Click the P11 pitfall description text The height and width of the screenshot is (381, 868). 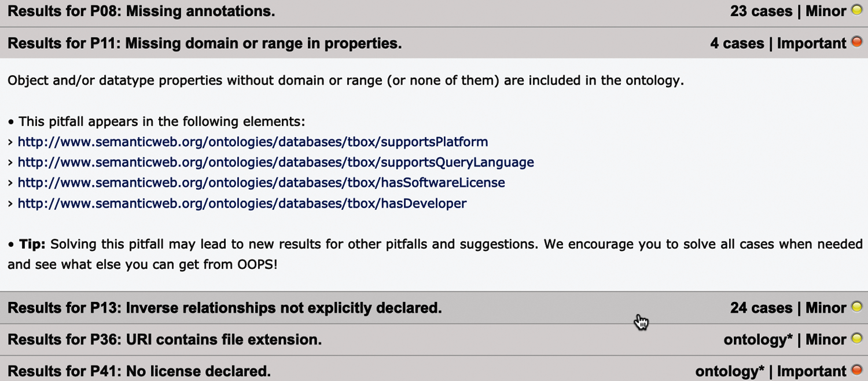tap(345, 81)
